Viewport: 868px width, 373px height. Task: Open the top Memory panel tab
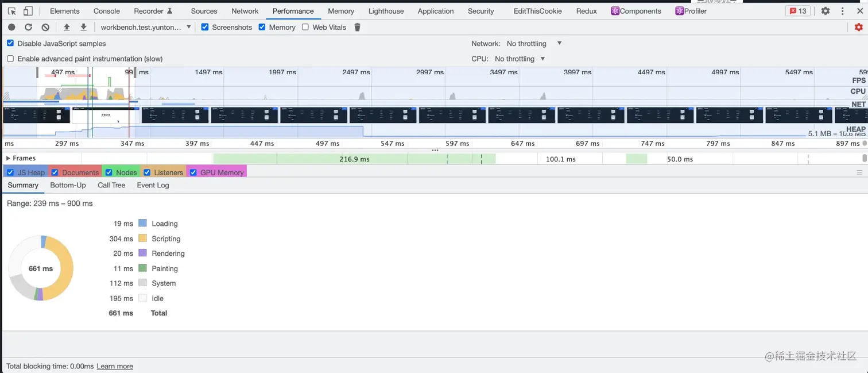click(x=341, y=11)
